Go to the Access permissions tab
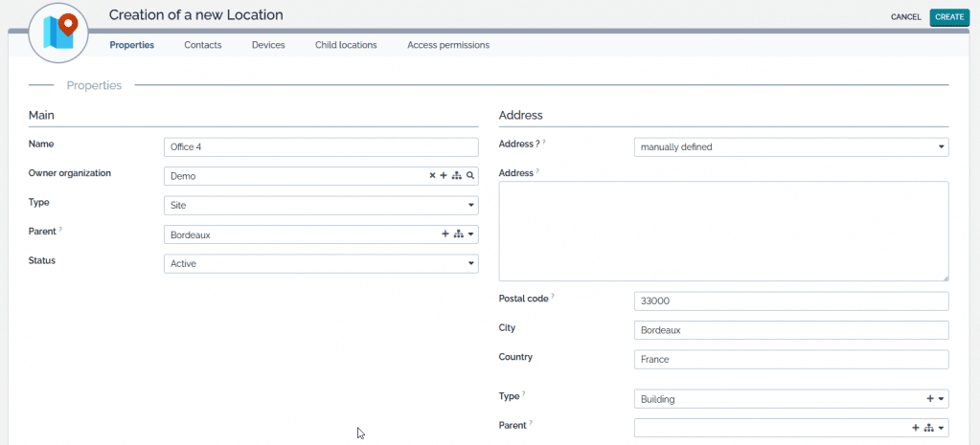This screenshot has width=980, height=445. 448,45
